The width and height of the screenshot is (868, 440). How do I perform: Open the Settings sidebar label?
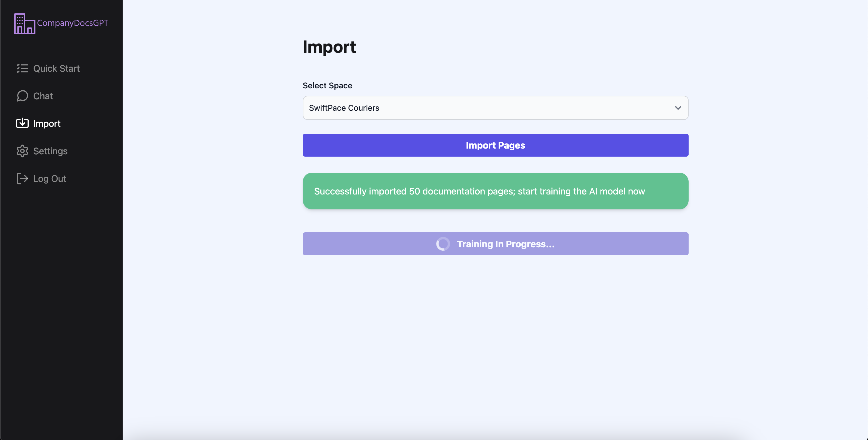pyautogui.click(x=50, y=151)
